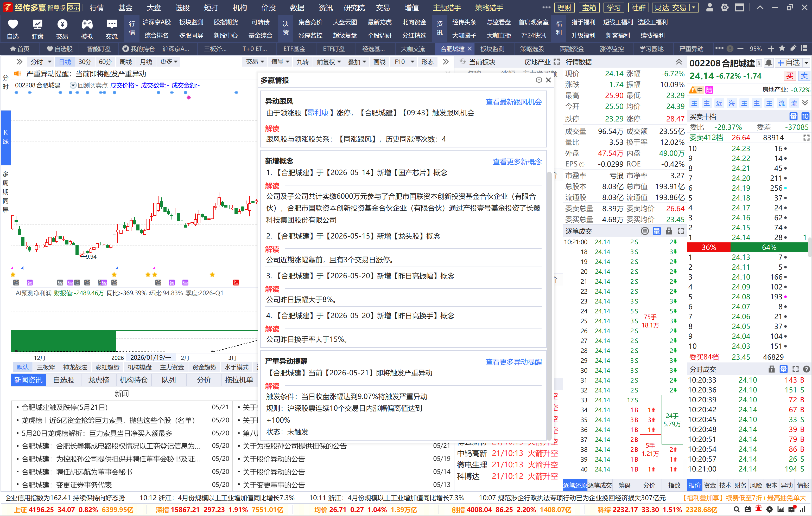Click the lock icon in 逐笔成交 header

coord(669,231)
